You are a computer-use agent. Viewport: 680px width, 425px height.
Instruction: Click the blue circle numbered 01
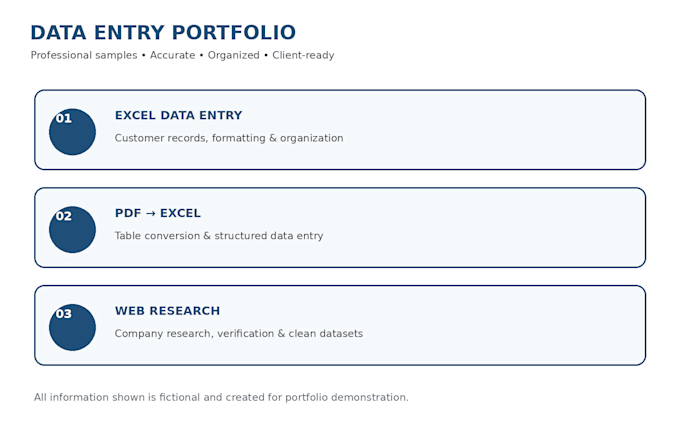click(x=72, y=132)
